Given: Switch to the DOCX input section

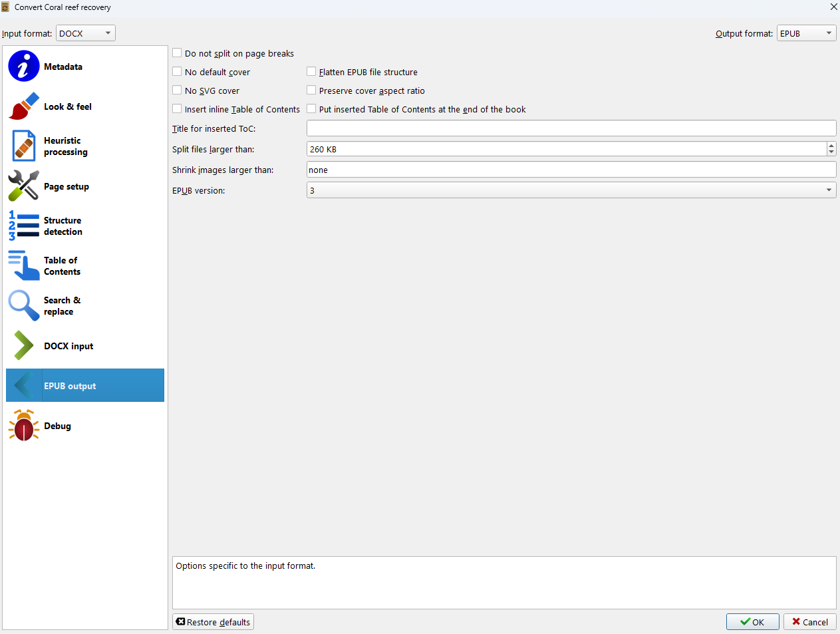Looking at the screenshot, I should tap(69, 346).
